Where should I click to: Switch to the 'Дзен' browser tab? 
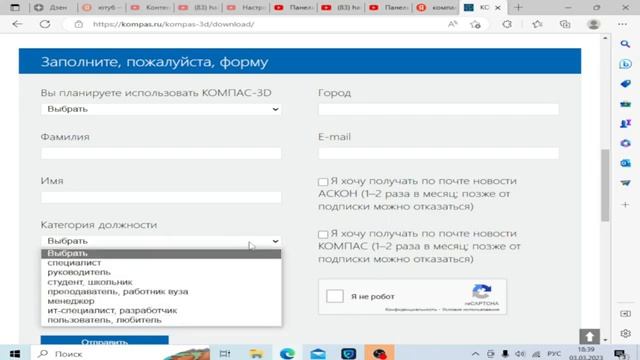tap(52, 7)
